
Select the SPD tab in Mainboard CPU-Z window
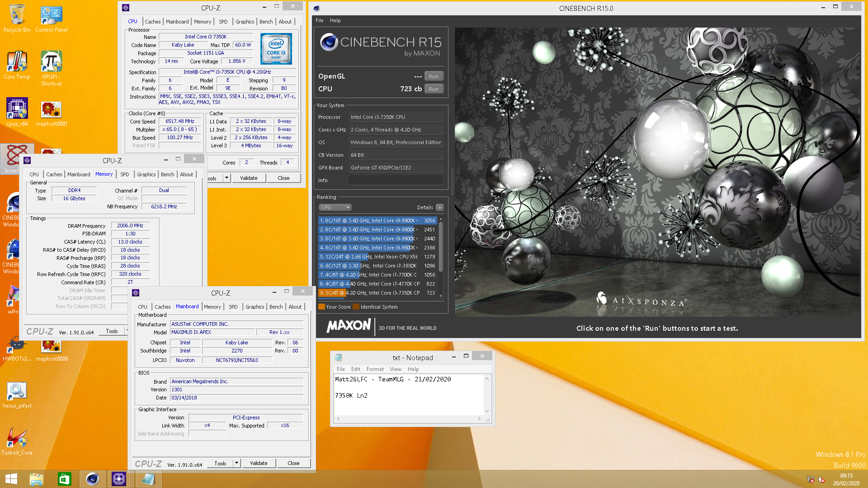233,307
